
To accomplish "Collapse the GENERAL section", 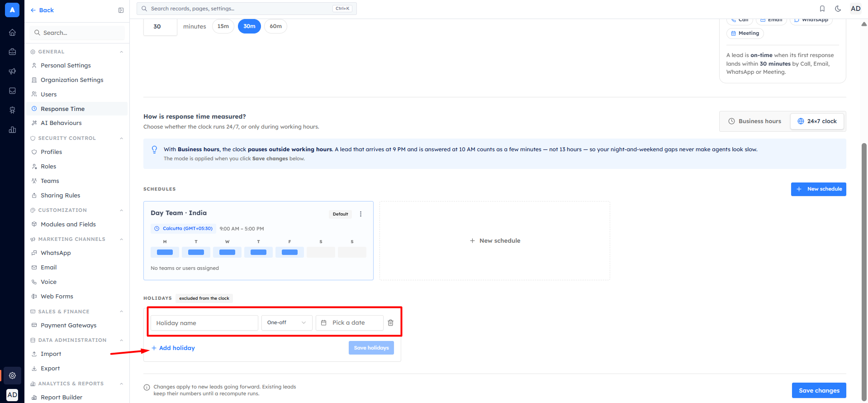I will 121,52.
